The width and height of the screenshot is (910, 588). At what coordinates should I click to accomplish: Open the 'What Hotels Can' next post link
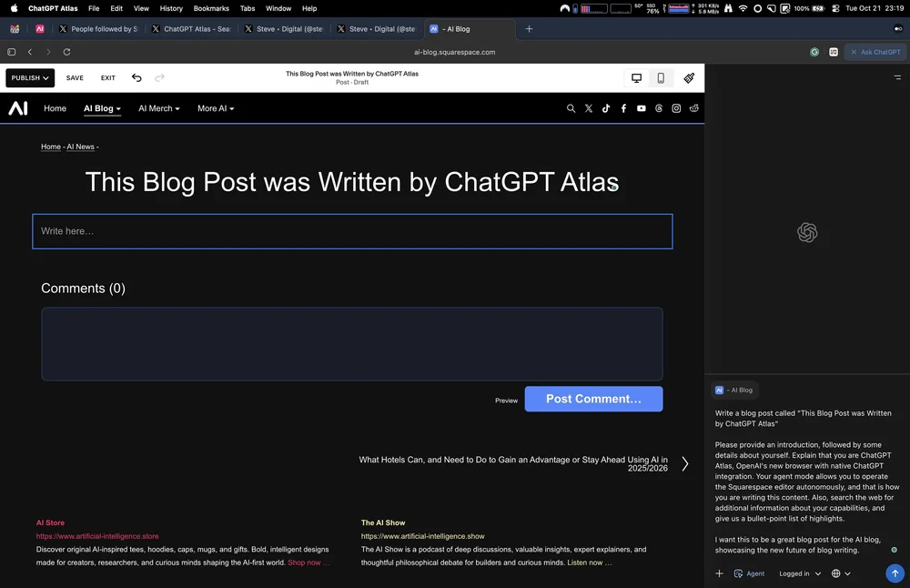[513, 464]
